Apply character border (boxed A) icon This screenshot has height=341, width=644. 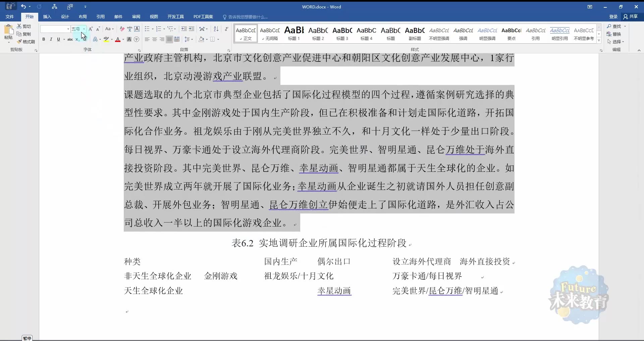137,29
